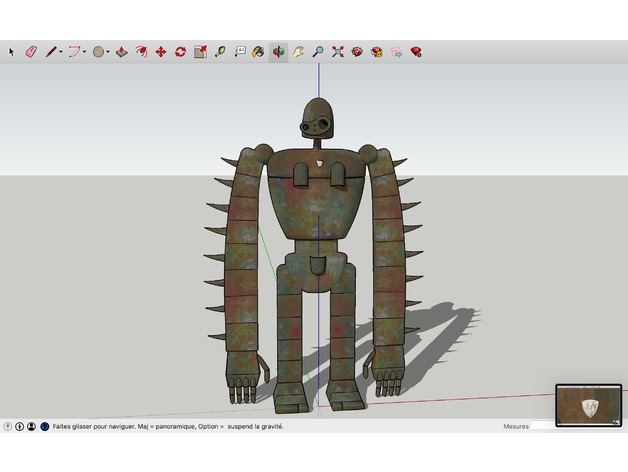Open the Arc tool dropdown arrow
The height and width of the screenshot is (472, 628).
85,52
